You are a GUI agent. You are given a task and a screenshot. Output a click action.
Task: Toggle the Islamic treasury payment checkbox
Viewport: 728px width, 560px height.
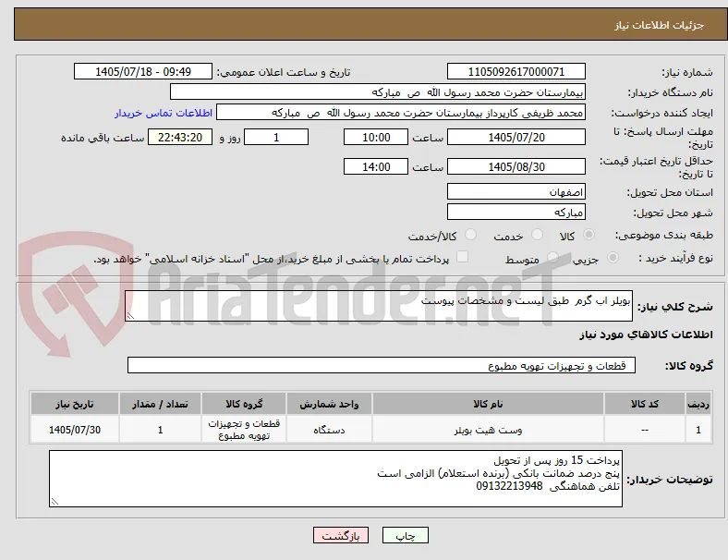pyautogui.click(x=463, y=257)
